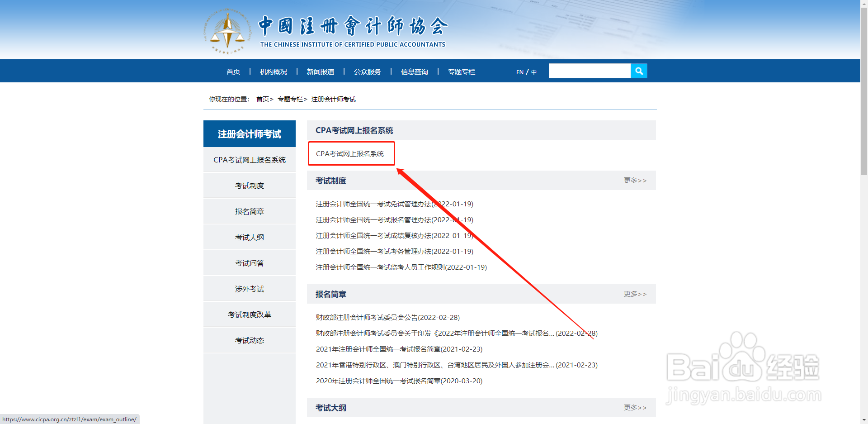Click the vertical page scrollbar thumb
This screenshot has height=424, width=868.
click(864, 92)
